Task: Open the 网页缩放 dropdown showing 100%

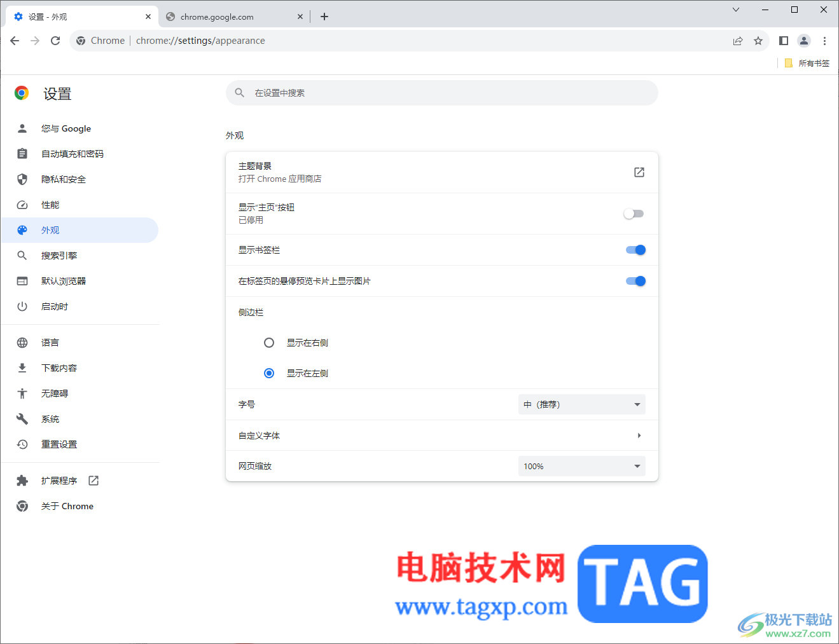Action: (x=582, y=466)
